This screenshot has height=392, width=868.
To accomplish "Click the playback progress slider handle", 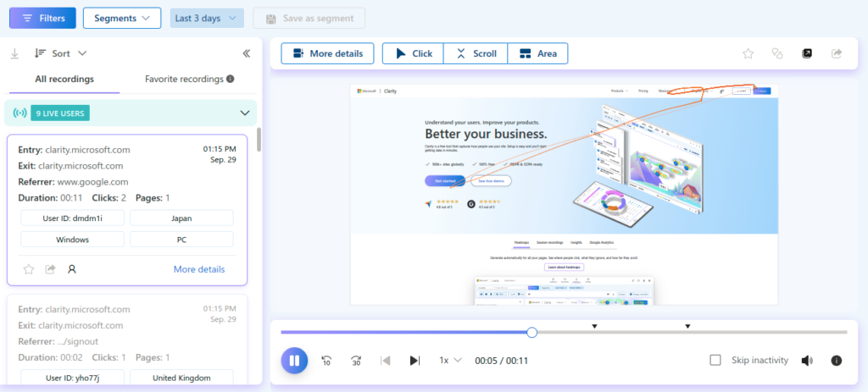I will (x=532, y=332).
